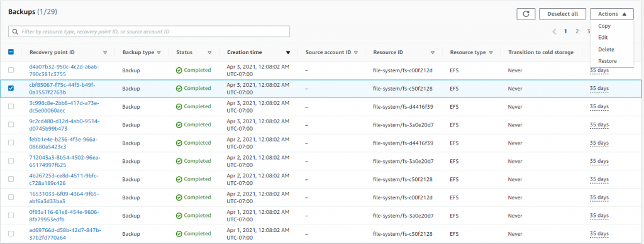644x244 pixels.
Task: Click file-system/fs-d4416f39 in 3c998c8e row
Action: (x=403, y=106)
